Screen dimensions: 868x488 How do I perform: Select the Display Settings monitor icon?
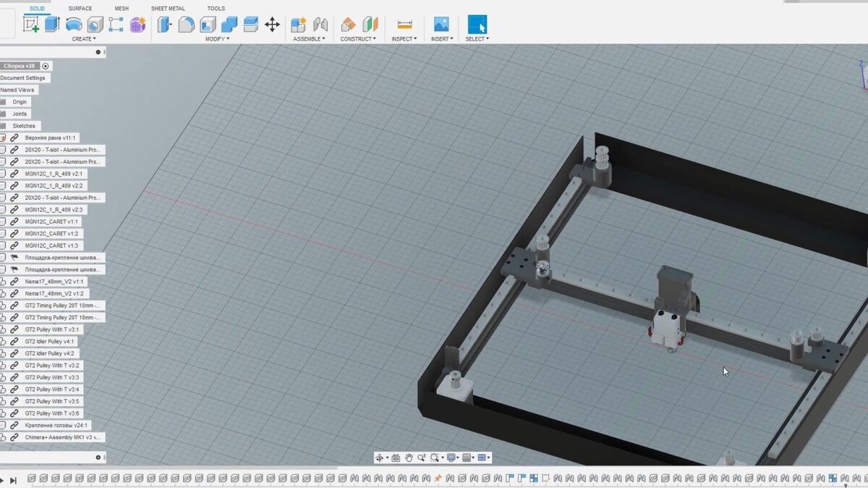tap(451, 458)
